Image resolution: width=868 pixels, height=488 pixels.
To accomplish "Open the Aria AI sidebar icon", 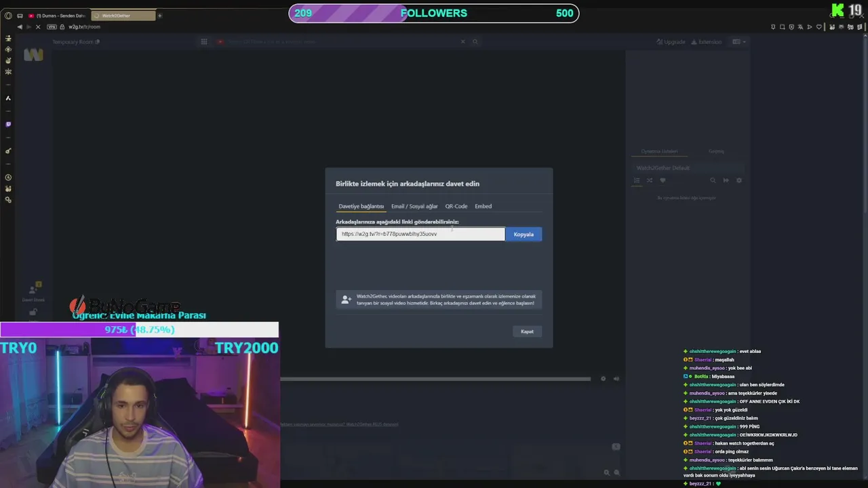I will (8, 98).
